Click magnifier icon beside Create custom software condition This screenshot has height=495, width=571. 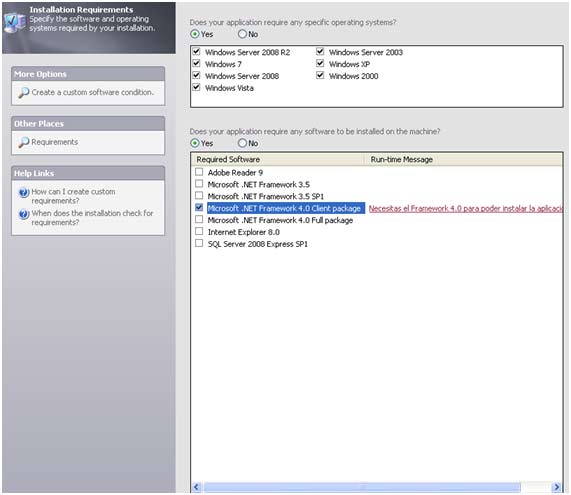point(23,93)
